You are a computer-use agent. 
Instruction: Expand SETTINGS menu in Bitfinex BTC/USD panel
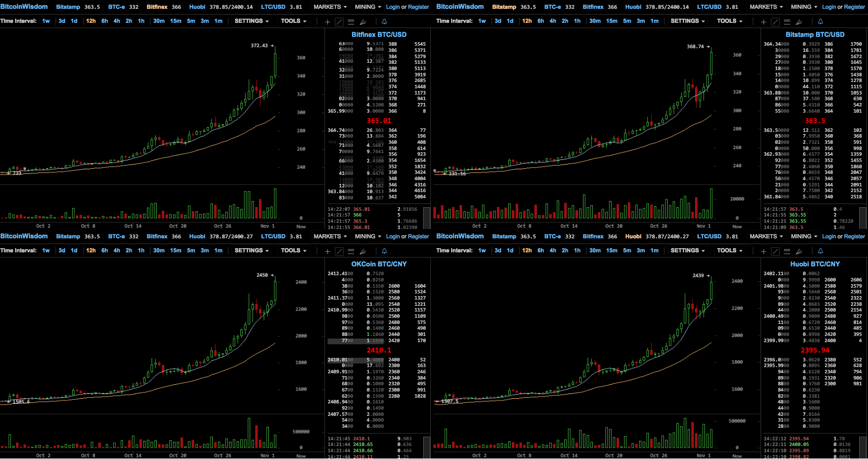click(x=252, y=21)
